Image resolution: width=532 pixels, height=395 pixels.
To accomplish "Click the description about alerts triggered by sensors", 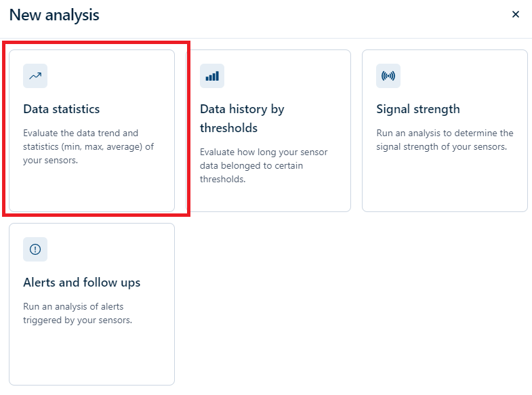I will coord(77,313).
